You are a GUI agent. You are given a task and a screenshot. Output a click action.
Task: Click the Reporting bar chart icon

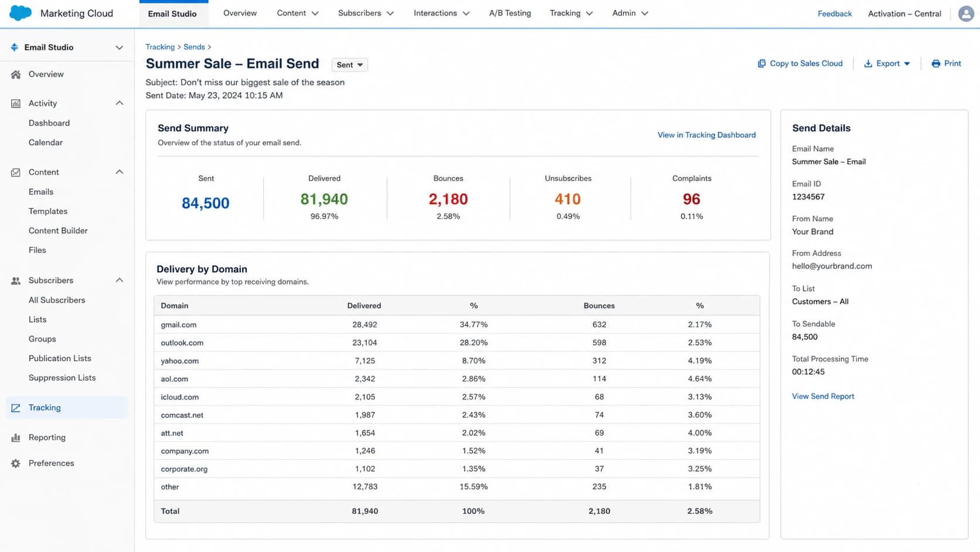point(16,438)
